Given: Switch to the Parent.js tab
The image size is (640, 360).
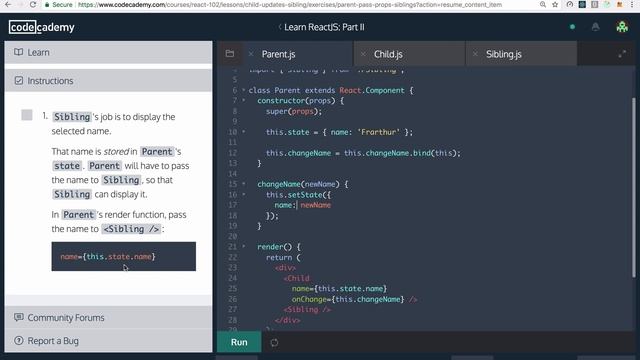Looking at the screenshot, I should click(278, 54).
